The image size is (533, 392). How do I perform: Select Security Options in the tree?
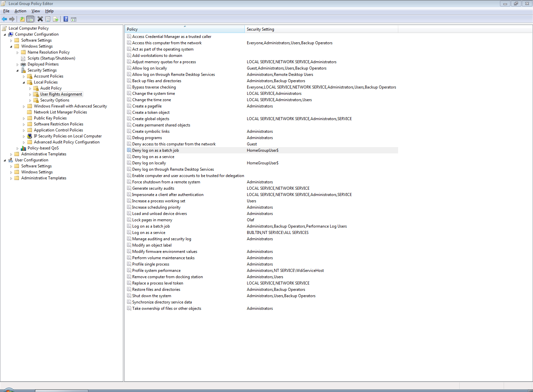coord(55,100)
